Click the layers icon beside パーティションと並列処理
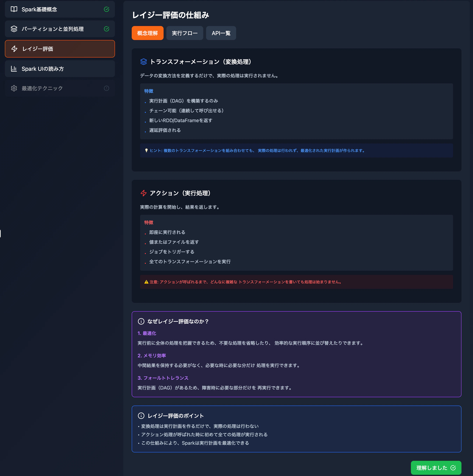This screenshot has width=473, height=476. [14, 29]
